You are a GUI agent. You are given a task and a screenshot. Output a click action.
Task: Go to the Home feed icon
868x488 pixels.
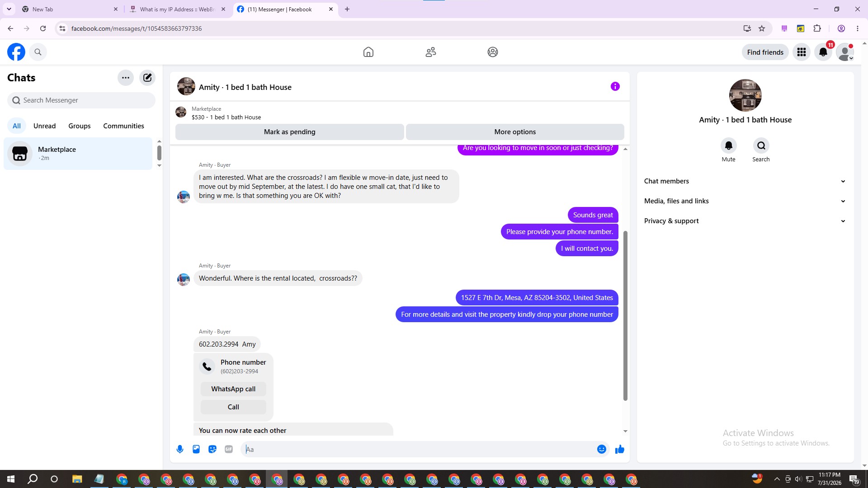[368, 52]
